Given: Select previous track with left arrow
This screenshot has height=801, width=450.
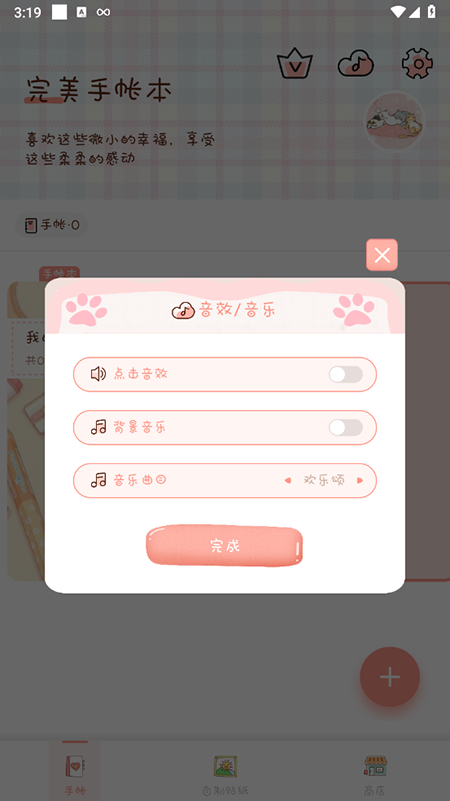Looking at the screenshot, I should (x=288, y=480).
